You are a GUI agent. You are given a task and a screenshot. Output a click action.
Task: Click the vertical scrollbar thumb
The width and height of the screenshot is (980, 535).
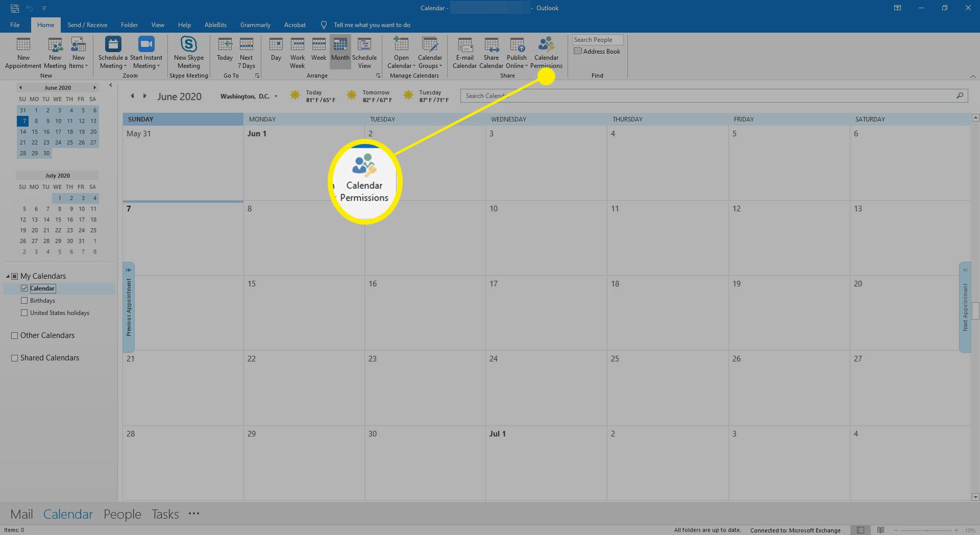[975, 311]
